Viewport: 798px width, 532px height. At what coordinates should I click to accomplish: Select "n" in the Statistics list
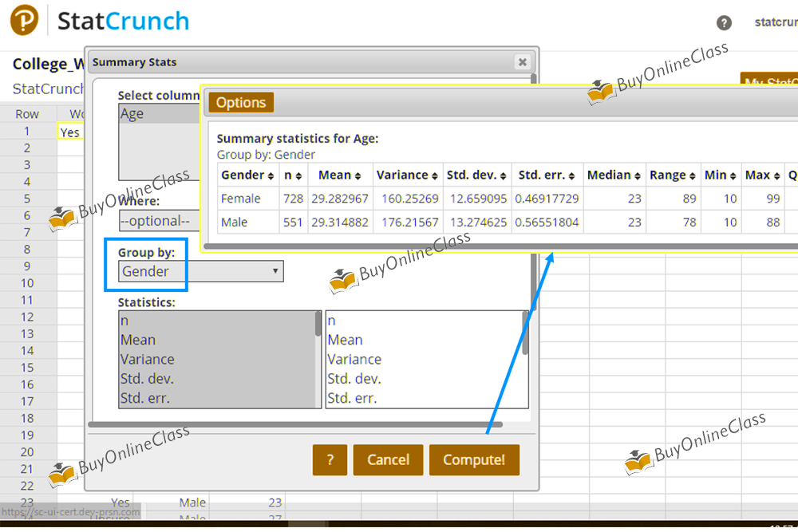coord(125,320)
